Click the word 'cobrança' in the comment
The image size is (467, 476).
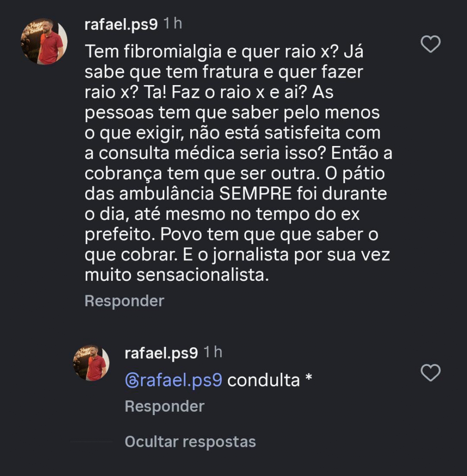tap(124, 173)
